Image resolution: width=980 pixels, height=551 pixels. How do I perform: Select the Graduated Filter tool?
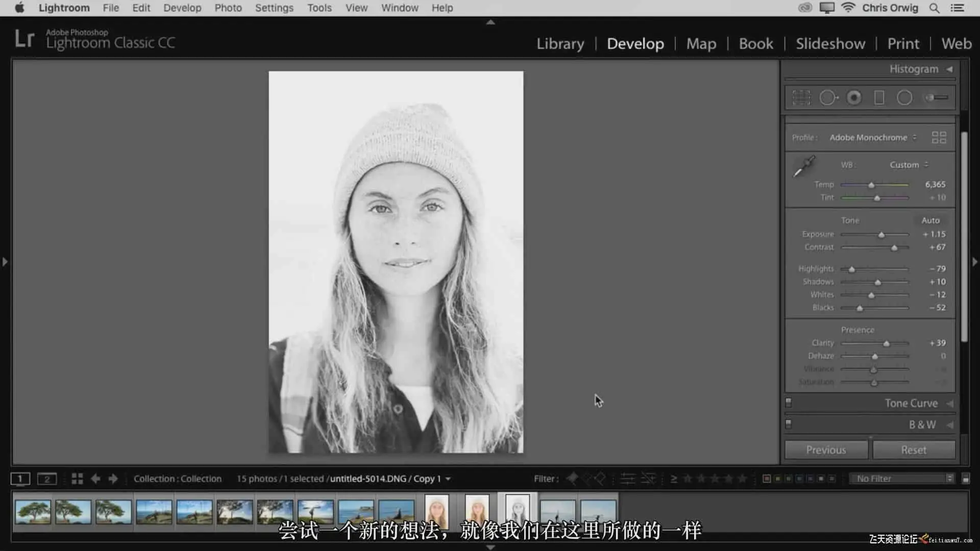(x=879, y=97)
